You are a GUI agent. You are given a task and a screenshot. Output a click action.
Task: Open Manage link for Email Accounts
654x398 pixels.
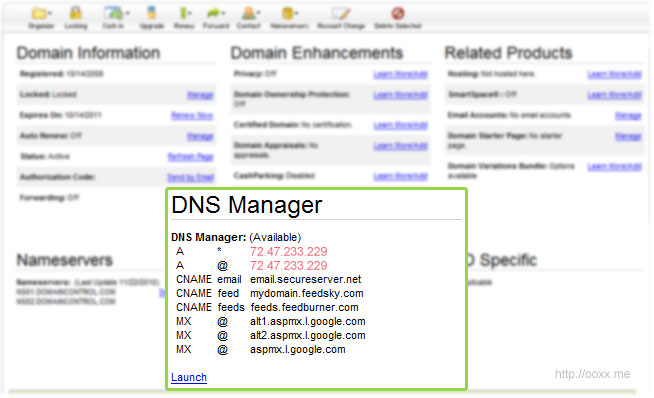click(628, 116)
